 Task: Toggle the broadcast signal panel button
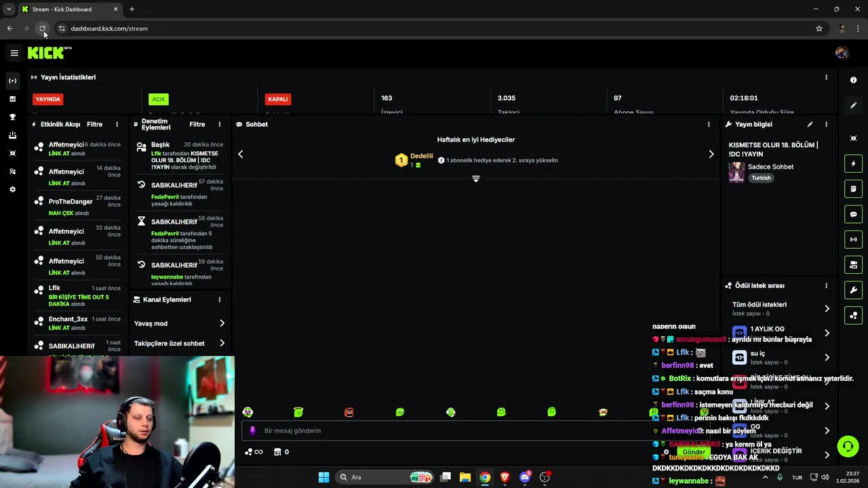coord(853,239)
